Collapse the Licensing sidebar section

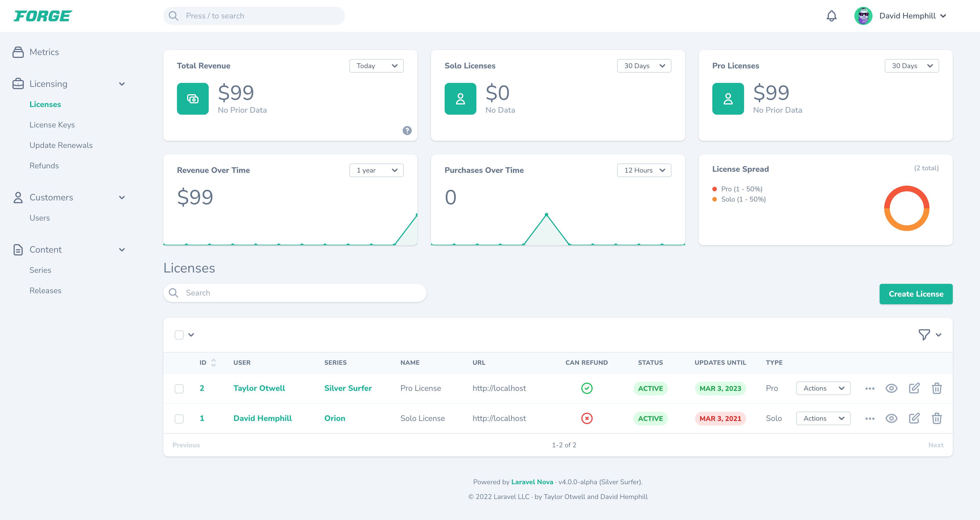[122, 84]
